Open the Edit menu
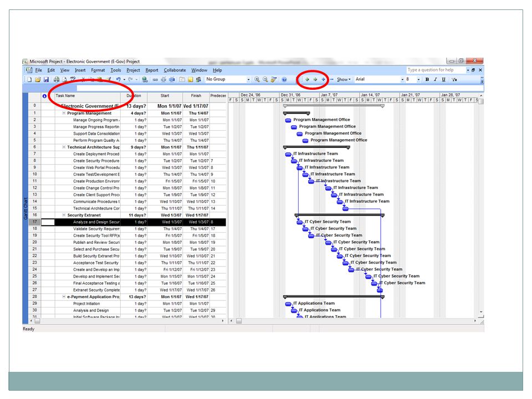 click(51, 70)
